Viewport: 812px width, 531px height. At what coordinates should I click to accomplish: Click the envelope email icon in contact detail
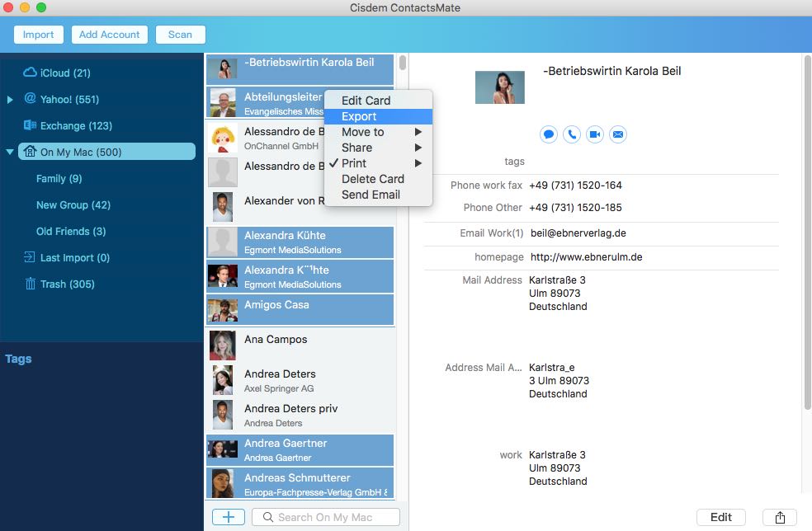point(618,134)
